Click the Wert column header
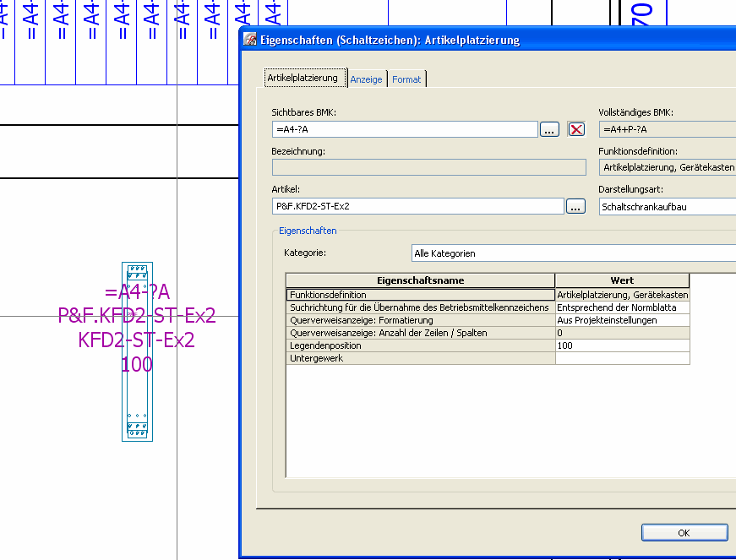 622,280
